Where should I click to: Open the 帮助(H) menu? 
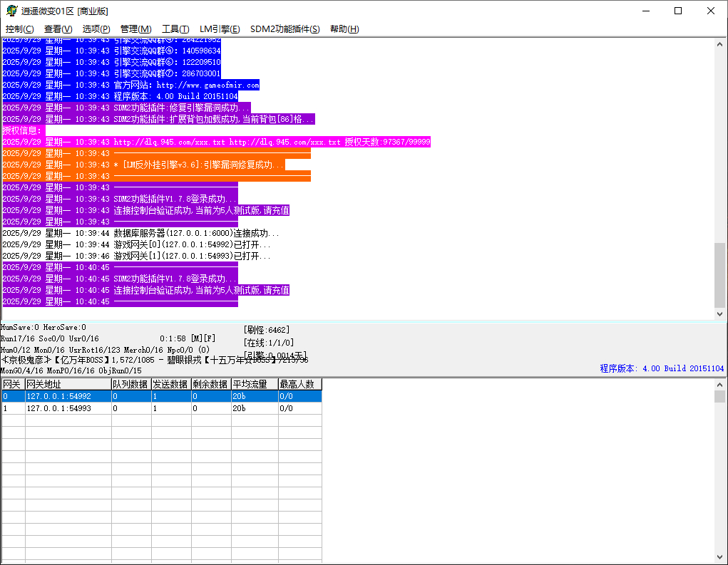click(x=344, y=29)
